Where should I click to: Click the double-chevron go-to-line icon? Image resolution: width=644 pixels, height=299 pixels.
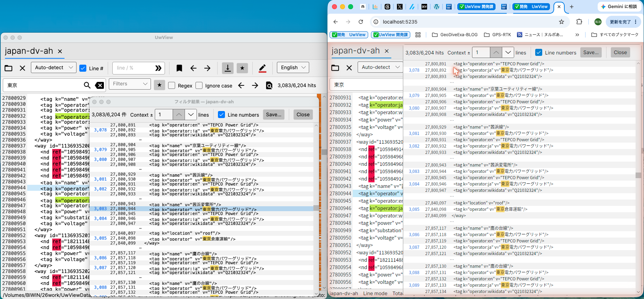click(158, 68)
